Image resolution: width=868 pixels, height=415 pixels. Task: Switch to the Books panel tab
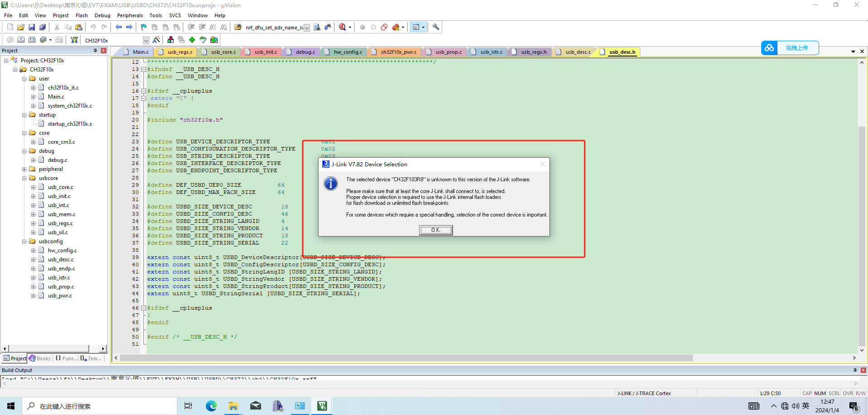click(x=40, y=358)
